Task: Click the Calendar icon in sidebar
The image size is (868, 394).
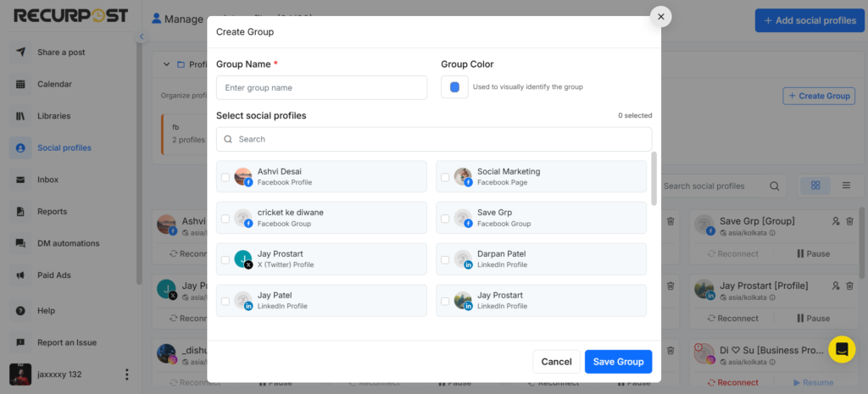Action: pyautogui.click(x=20, y=84)
